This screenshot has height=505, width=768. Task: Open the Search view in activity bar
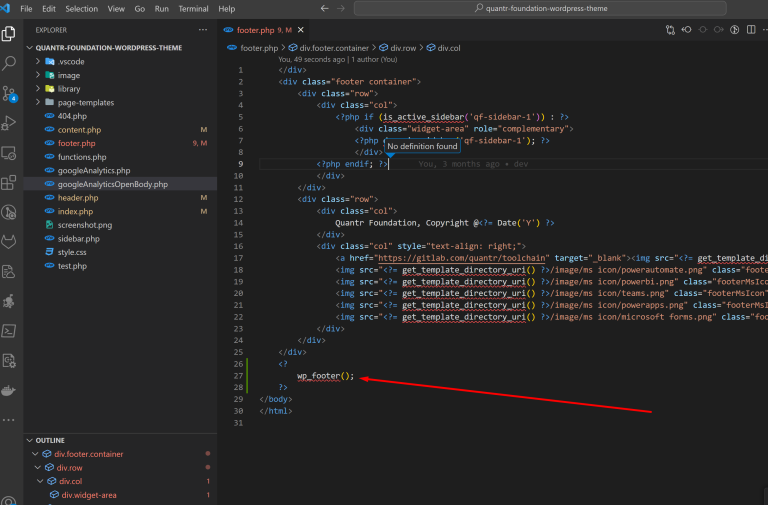click(9, 63)
